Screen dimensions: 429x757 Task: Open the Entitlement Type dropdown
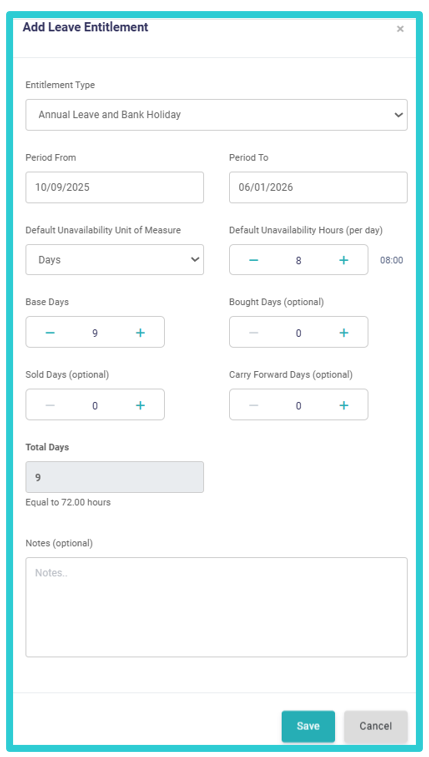tap(216, 115)
